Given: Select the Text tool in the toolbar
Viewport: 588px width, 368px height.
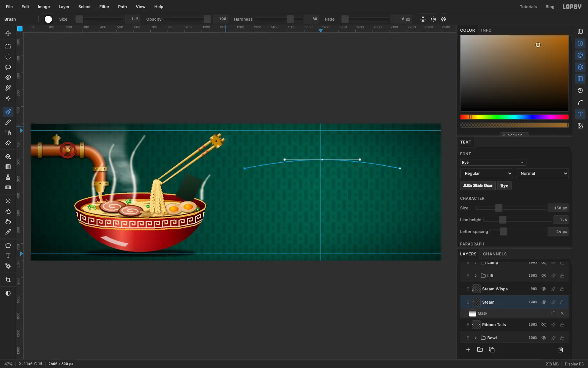Looking at the screenshot, I should tap(8, 256).
